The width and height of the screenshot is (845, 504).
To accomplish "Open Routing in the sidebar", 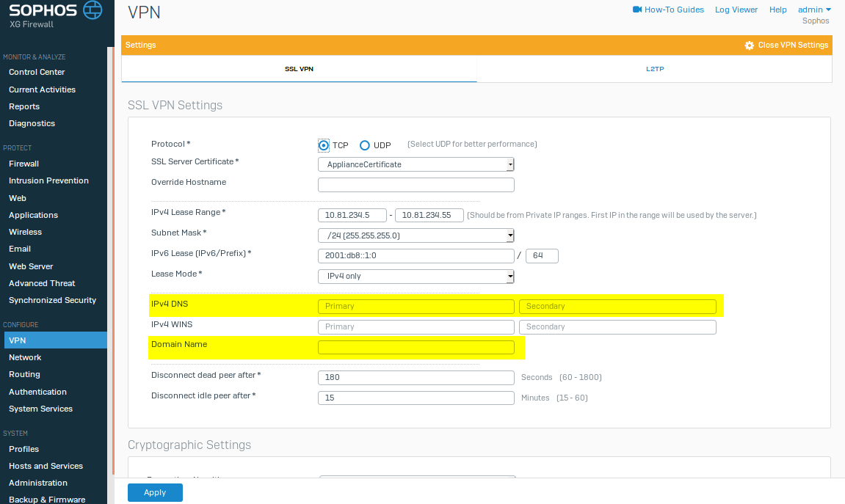I will 24,374.
